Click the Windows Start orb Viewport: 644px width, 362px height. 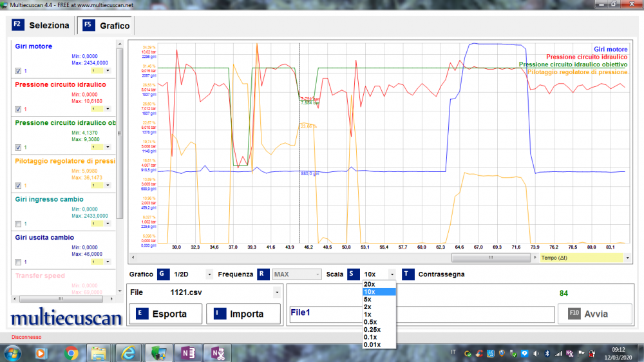click(12, 352)
